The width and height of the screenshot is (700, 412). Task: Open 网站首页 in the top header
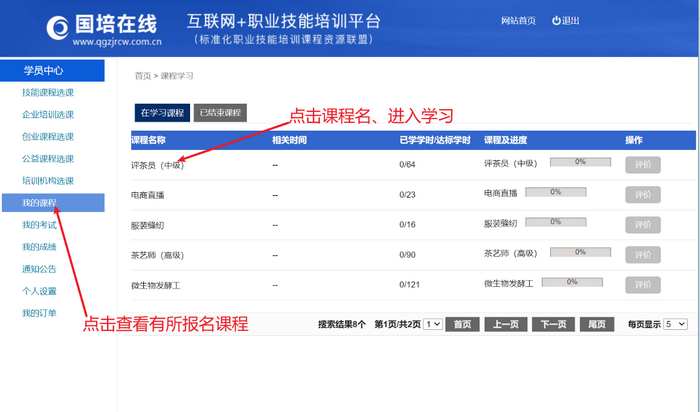518,21
